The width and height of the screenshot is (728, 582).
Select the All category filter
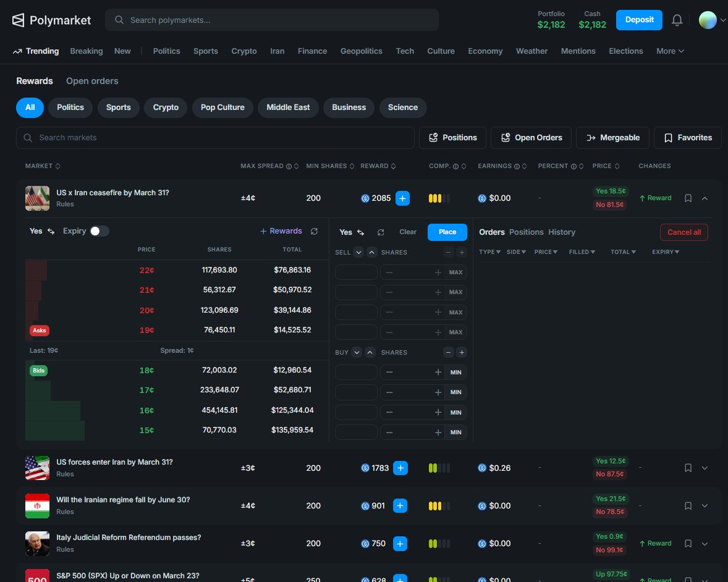(x=30, y=108)
